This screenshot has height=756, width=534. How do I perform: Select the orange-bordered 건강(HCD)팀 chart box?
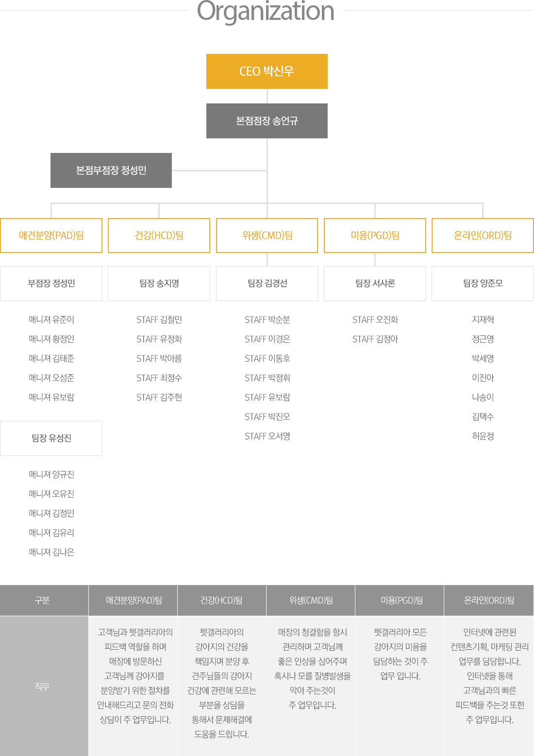[159, 235]
